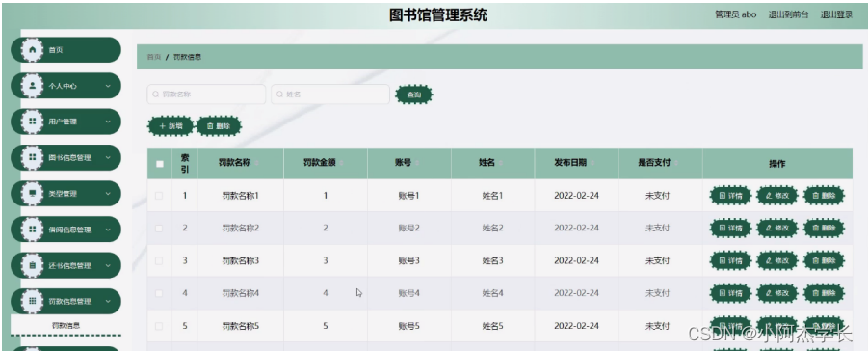868x352 pixels.
Task: Click 修改 for row 罚款名称1
Action: 777,196
